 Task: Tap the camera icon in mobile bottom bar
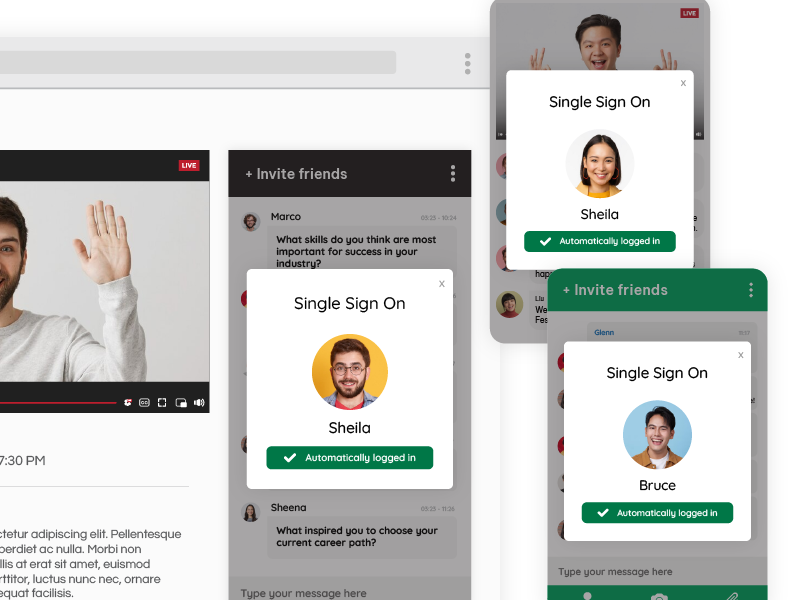click(x=658, y=595)
